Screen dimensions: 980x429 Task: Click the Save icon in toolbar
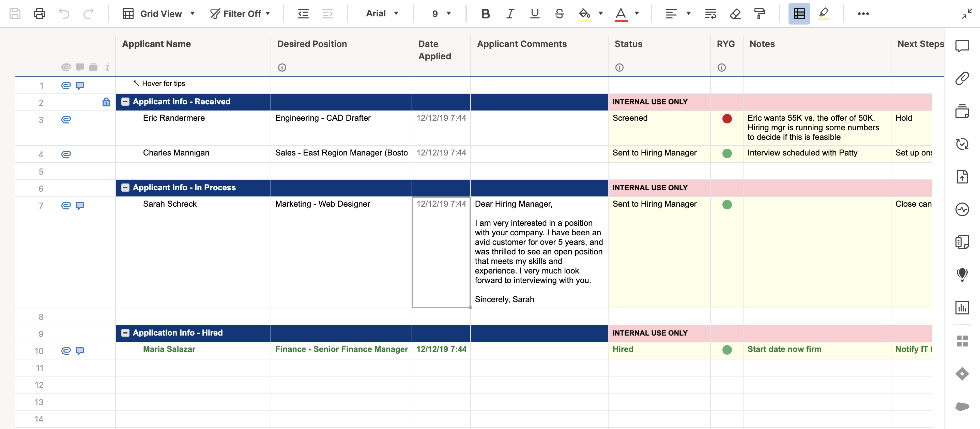(15, 14)
